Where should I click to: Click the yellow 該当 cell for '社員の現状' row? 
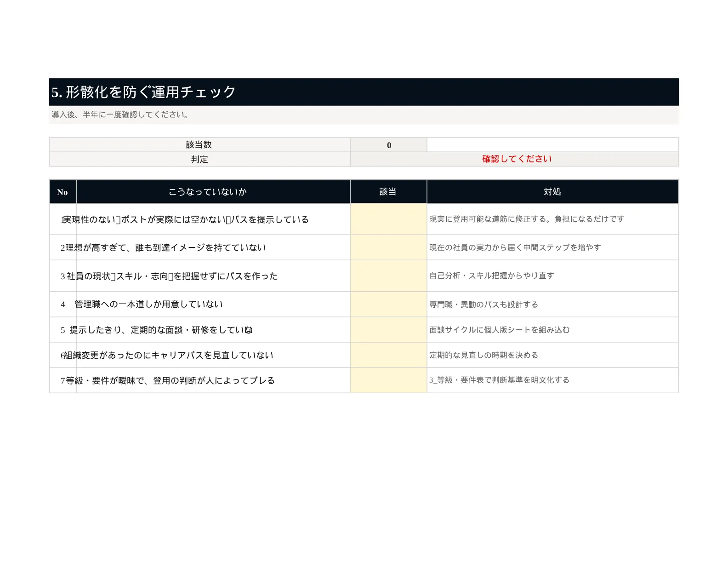(x=389, y=276)
